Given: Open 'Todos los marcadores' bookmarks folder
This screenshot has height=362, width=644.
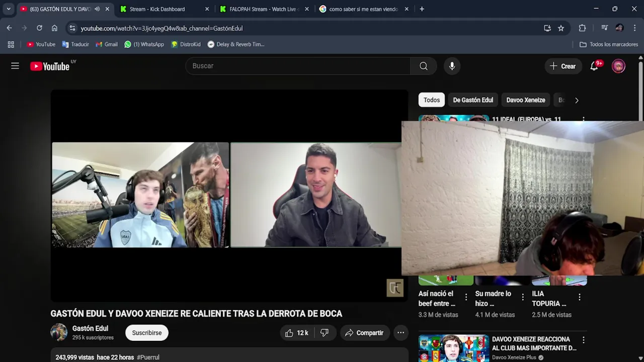Looking at the screenshot, I should (x=609, y=44).
